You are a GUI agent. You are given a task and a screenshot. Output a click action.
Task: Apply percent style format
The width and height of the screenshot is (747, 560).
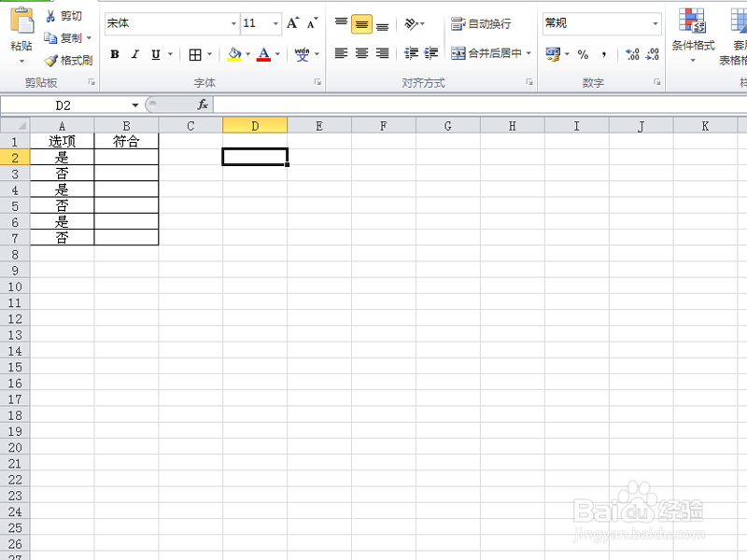(583, 54)
